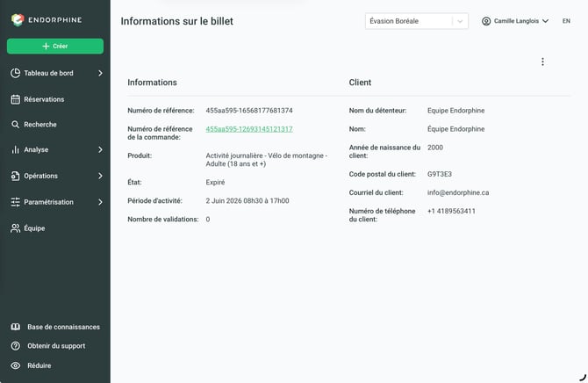Click the Obtenir du support help icon

pyautogui.click(x=16, y=346)
